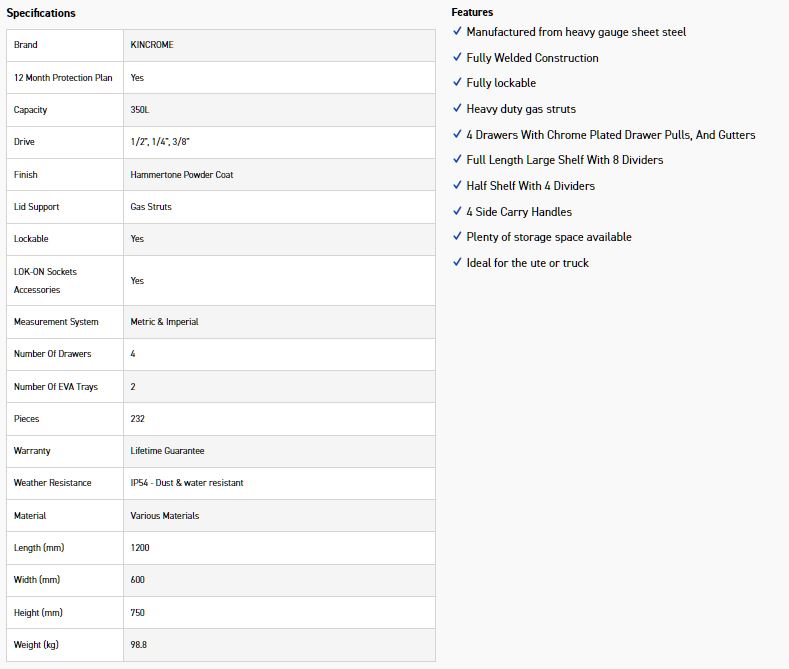Click the Number Of EVA Trays row label
Image resolution: width=789 pixels, height=669 pixels.
pos(56,387)
